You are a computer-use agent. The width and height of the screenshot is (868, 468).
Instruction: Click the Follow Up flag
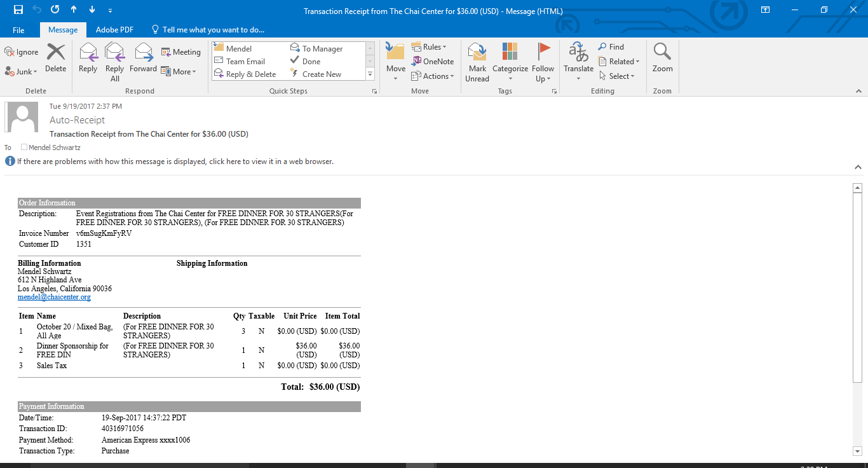pos(543,62)
